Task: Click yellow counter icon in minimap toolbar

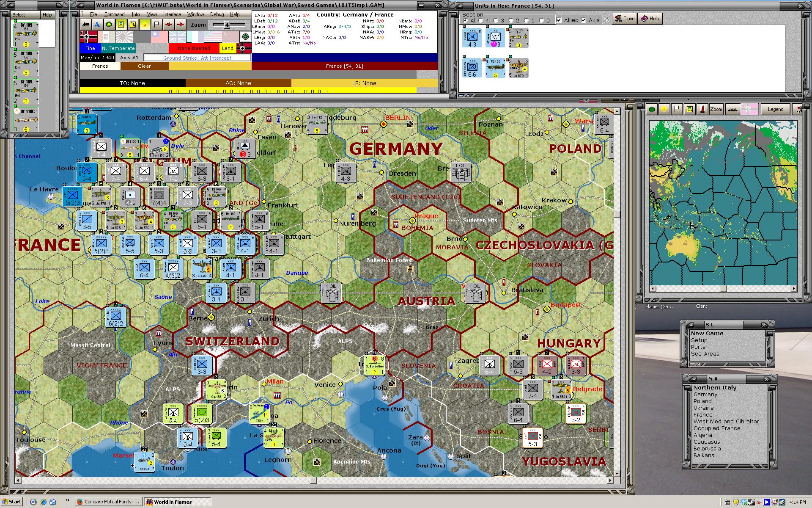Action: click(690, 109)
